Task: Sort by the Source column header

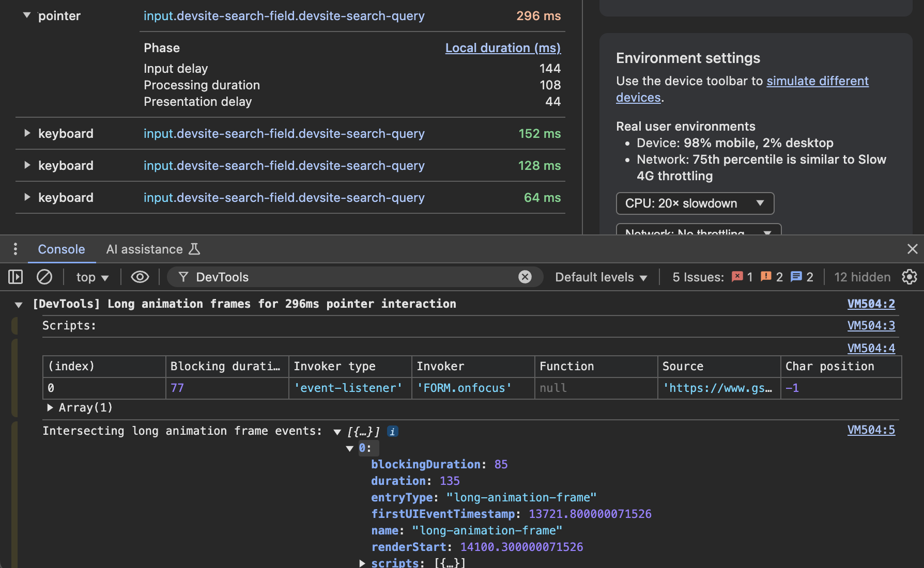Action: pos(719,367)
